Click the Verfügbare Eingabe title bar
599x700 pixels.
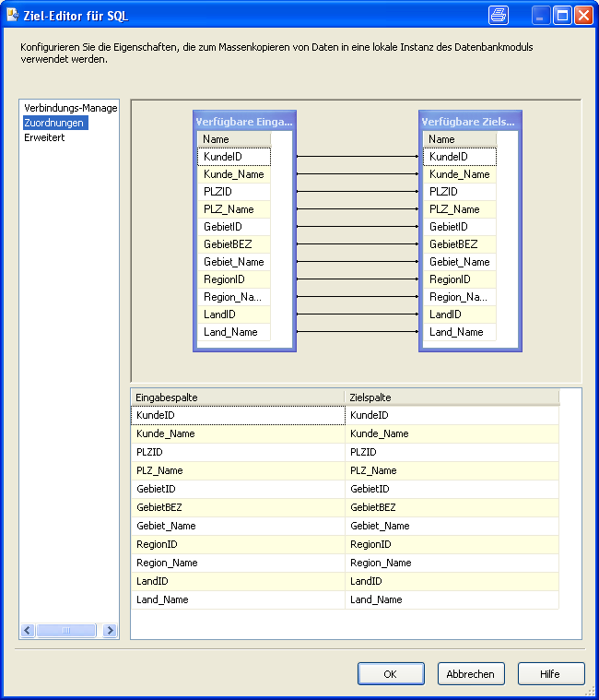tap(244, 122)
